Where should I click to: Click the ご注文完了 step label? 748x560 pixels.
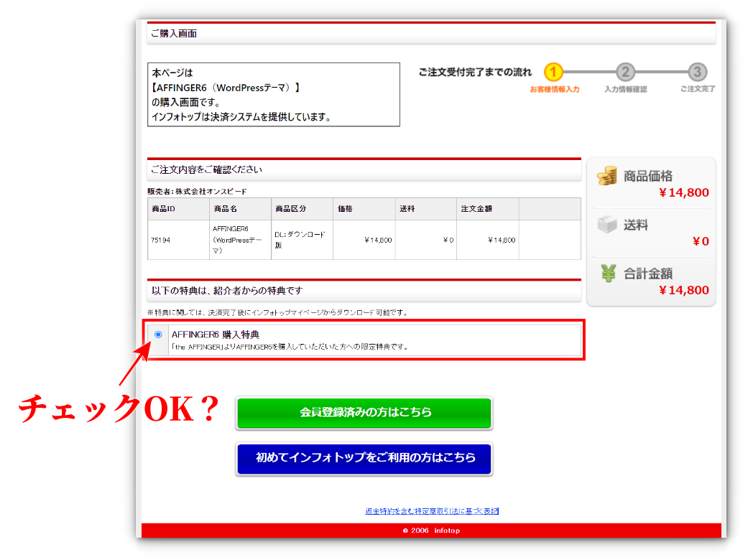pos(697,90)
